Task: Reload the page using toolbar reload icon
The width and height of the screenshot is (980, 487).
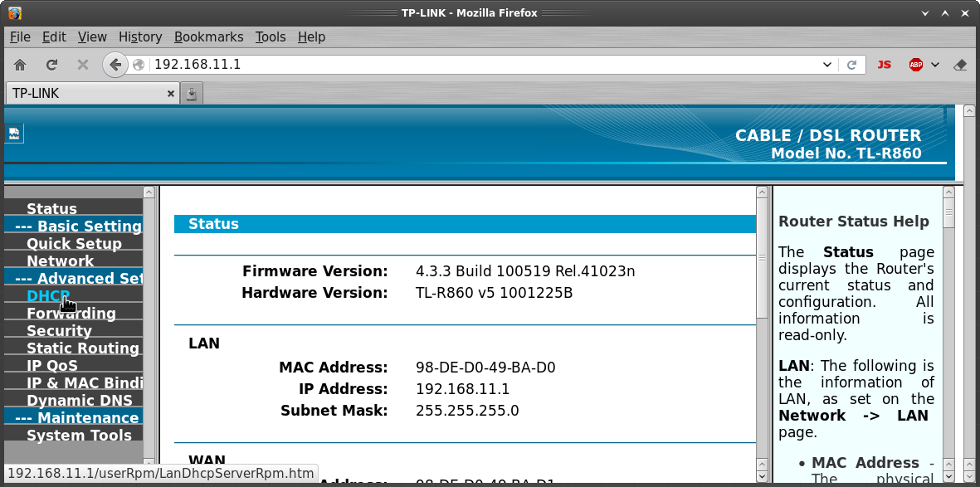Action: tap(51, 65)
